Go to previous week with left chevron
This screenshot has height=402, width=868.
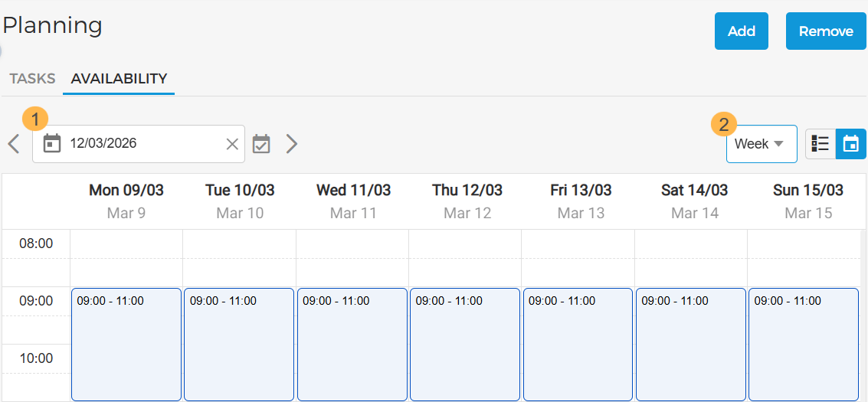[14, 144]
